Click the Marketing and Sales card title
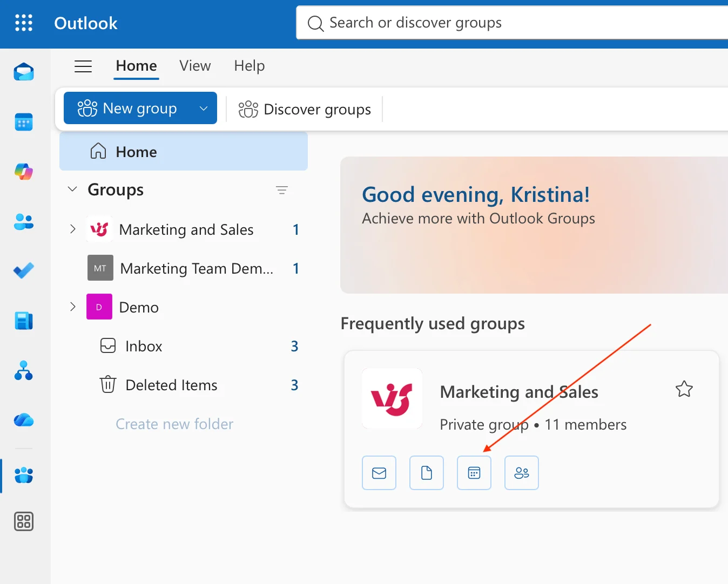This screenshot has height=584, width=728. (519, 392)
